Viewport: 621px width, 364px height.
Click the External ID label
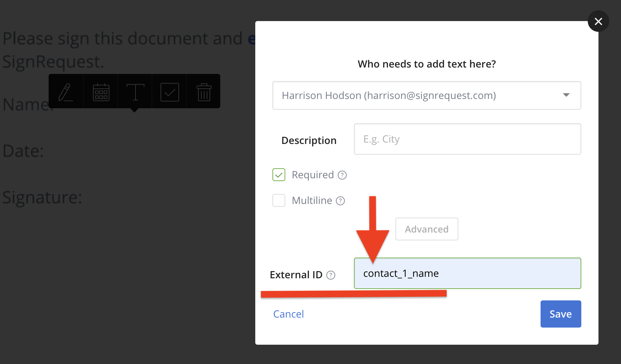coord(296,275)
